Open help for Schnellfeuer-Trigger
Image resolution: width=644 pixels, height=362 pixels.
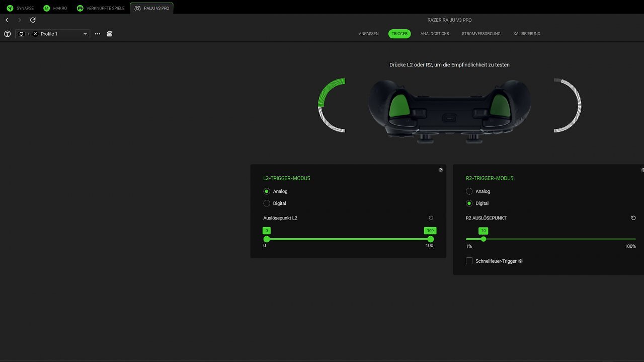point(520,261)
